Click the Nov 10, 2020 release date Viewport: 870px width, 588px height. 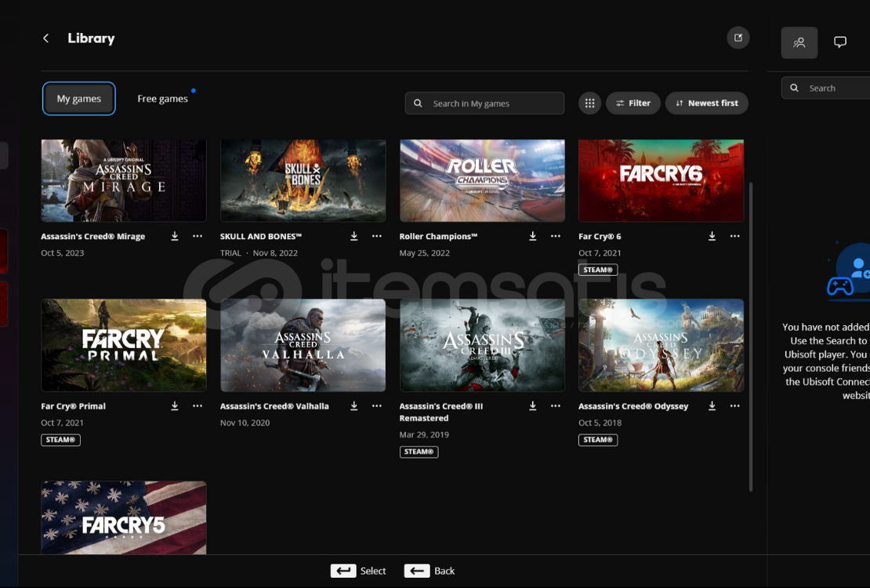[x=245, y=423]
